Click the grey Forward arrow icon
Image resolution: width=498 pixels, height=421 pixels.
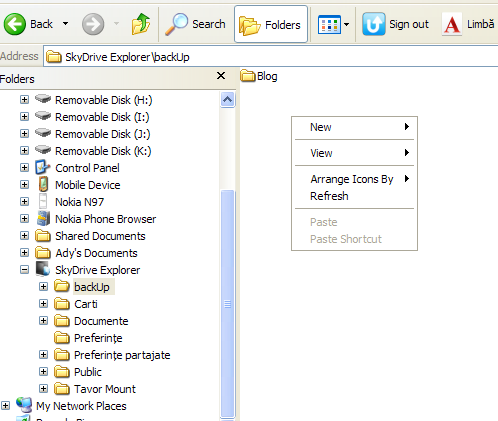pyautogui.click(x=93, y=24)
